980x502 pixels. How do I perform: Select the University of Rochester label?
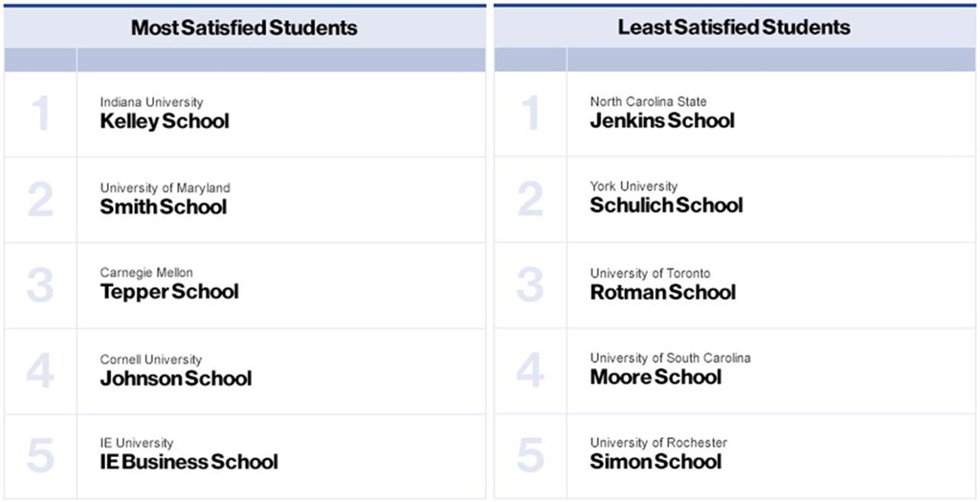pos(658,443)
